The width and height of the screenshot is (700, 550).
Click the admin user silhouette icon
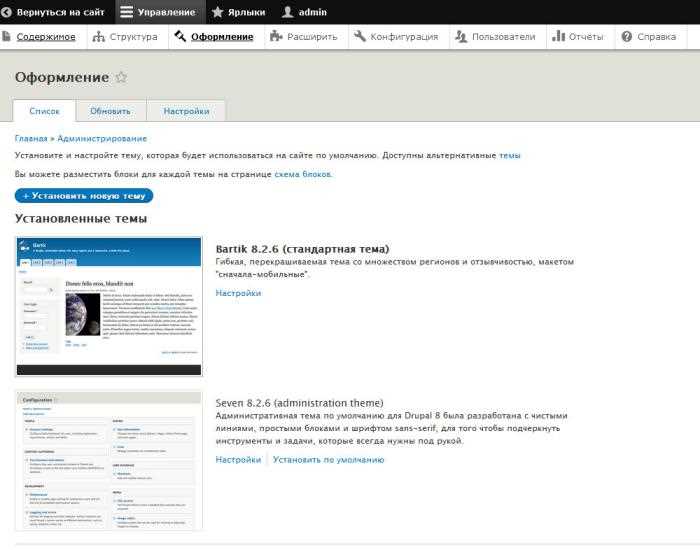288,12
